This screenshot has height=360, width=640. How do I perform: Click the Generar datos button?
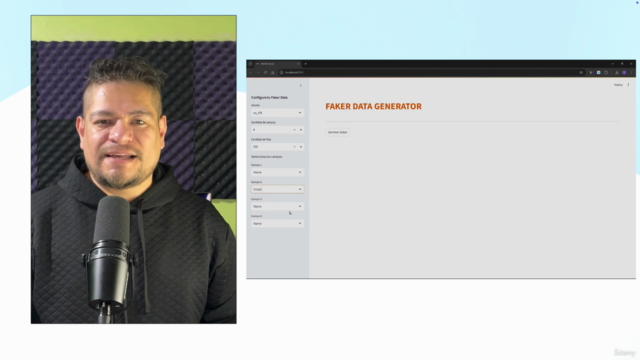[x=337, y=132]
